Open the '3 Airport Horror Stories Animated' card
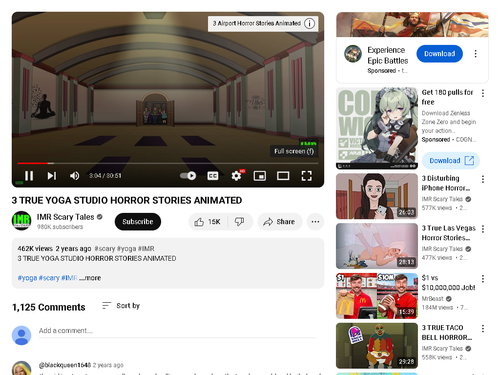The image size is (500, 375). [263, 23]
